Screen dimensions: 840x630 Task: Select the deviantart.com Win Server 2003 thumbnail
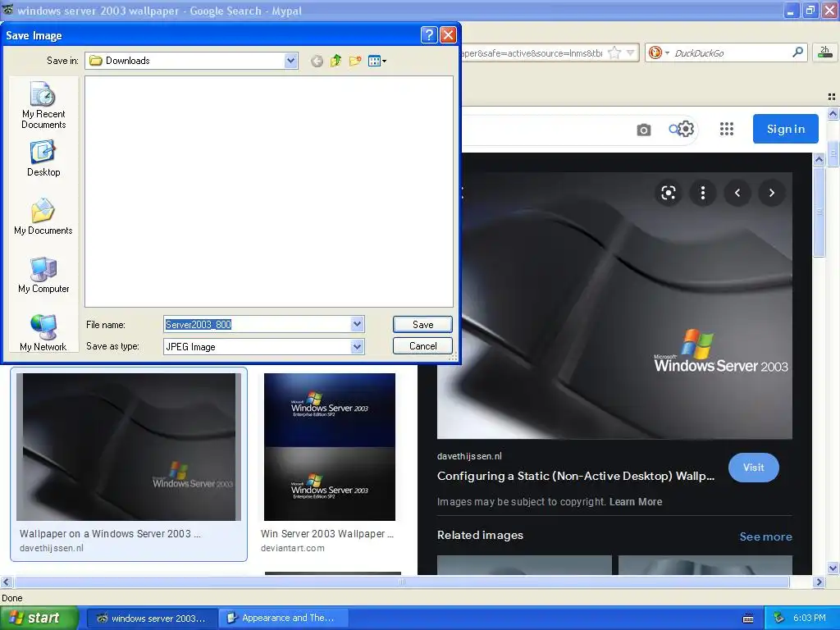click(x=330, y=447)
